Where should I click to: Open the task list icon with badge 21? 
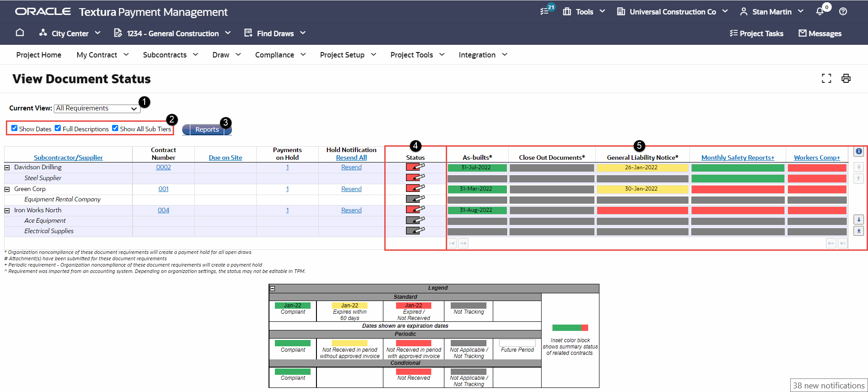[x=545, y=11]
